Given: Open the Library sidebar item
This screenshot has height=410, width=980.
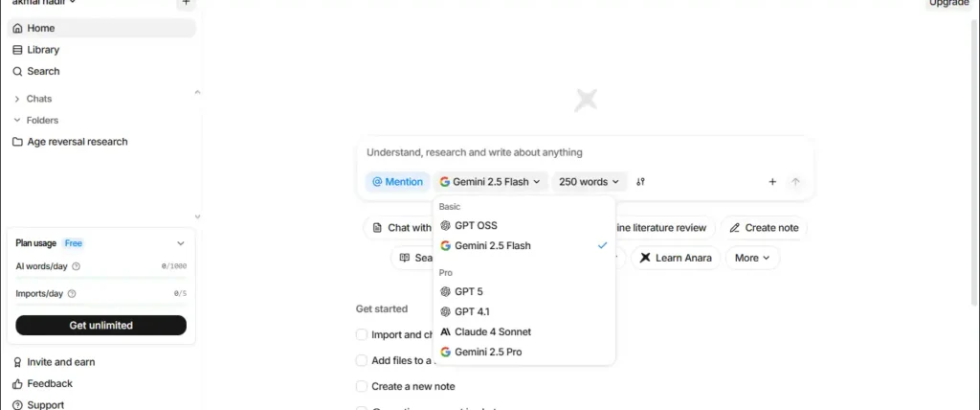Looking at the screenshot, I should [x=43, y=50].
